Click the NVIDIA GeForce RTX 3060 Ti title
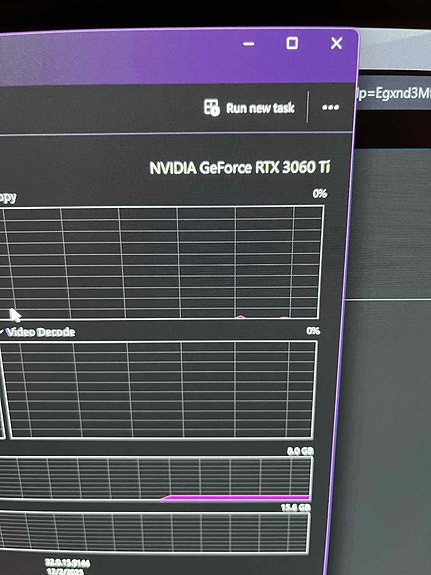 (240, 168)
